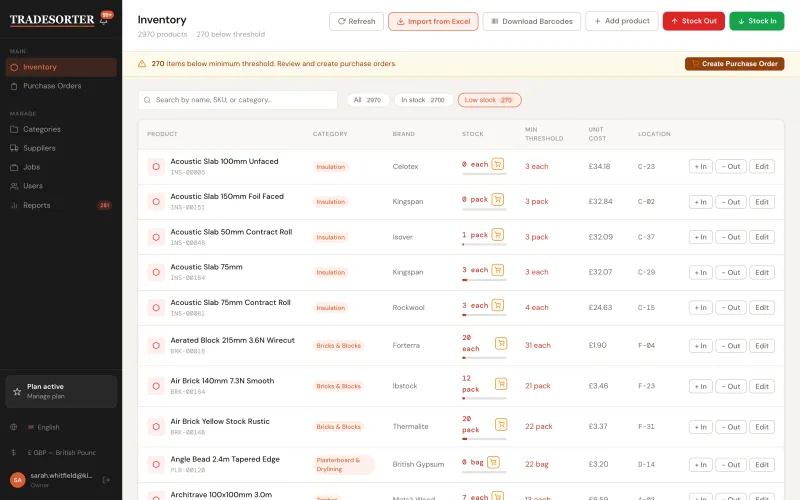This screenshot has width=800, height=500.
Task: Click Manage plan link
Action: [x=46, y=396]
